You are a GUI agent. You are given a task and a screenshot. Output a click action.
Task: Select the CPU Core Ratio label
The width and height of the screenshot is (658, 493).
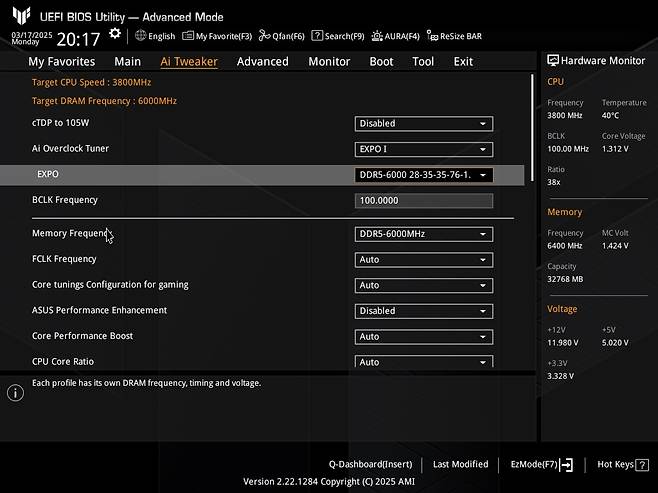63,361
